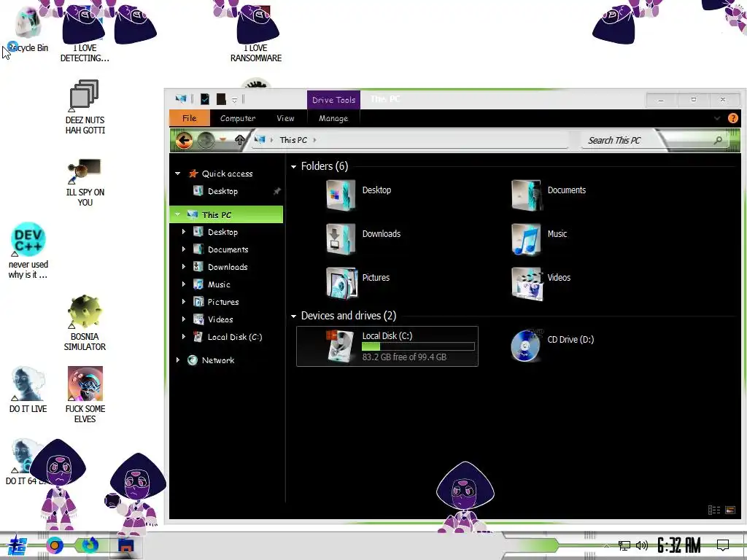Collapse the Quick access tree node
The width and height of the screenshot is (747, 560).
coord(178,174)
